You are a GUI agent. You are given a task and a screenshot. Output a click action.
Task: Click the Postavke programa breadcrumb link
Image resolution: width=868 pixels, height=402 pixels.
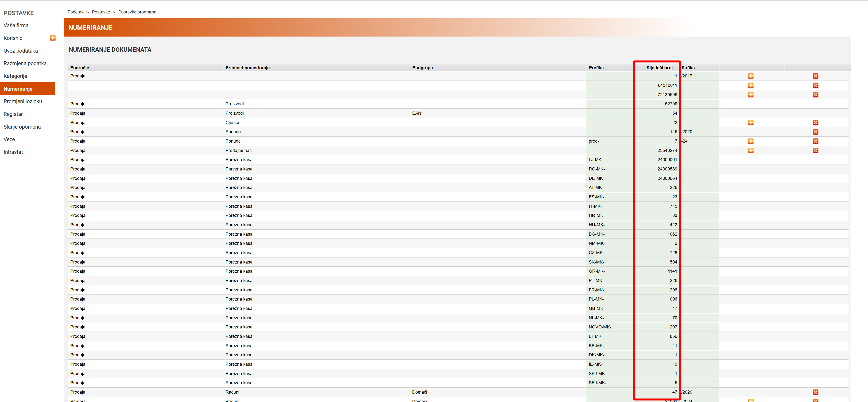coord(137,12)
